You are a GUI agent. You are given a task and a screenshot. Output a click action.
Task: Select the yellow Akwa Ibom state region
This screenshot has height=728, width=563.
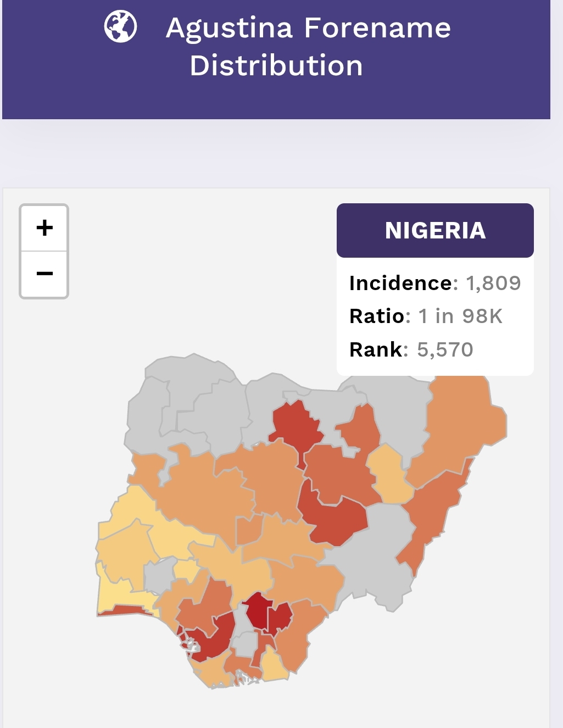[x=273, y=666]
